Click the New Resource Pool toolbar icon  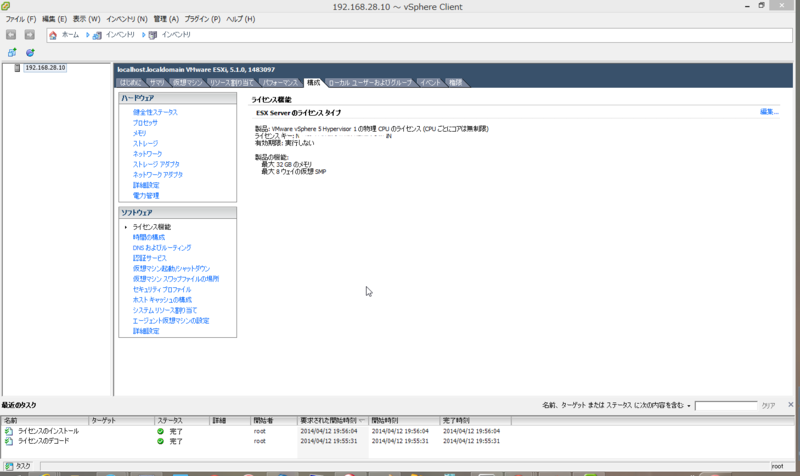30,53
